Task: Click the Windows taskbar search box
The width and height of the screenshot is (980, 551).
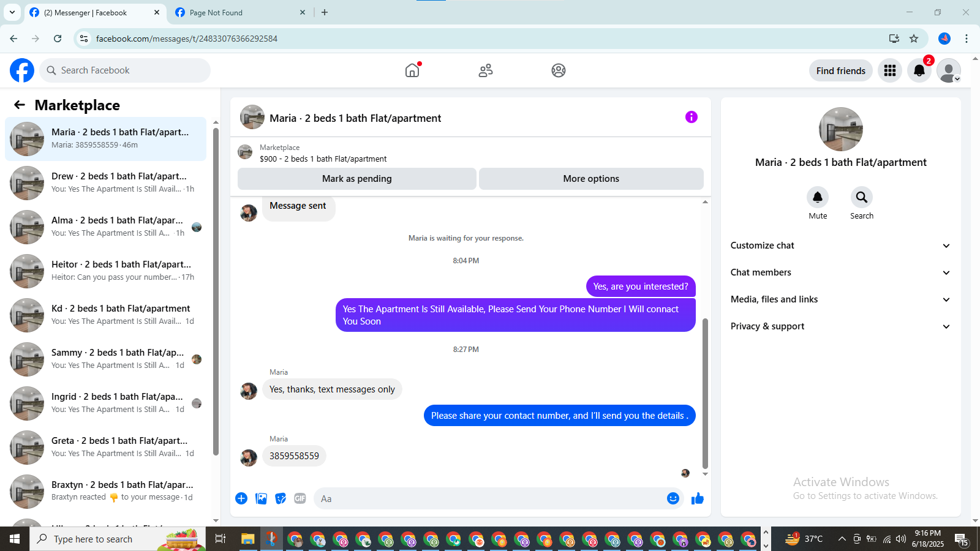Action: 118,539
